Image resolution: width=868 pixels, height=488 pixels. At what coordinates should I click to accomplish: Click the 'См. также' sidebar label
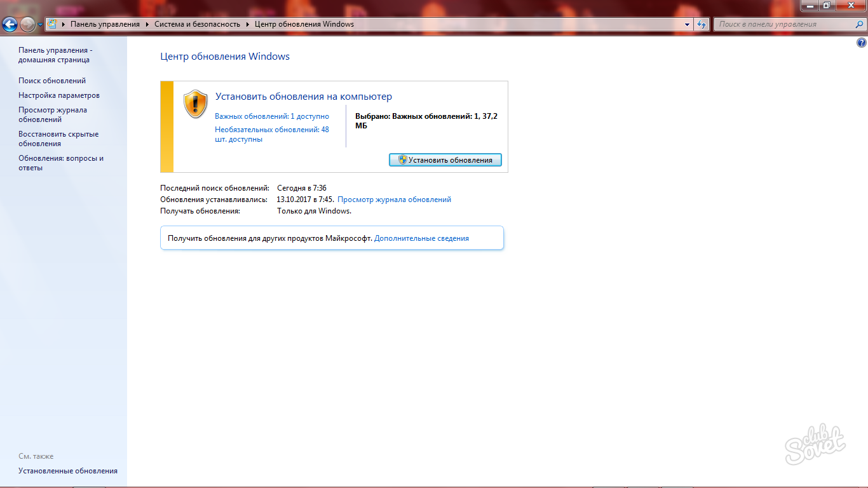[x=36, y=456]
